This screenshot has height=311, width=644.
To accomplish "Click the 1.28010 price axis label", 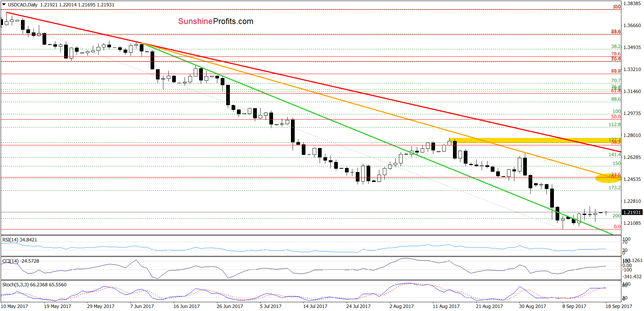I will [x=632, y=135].
